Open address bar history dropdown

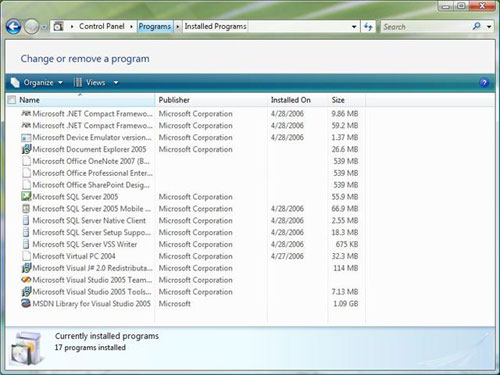pos(354,27)
